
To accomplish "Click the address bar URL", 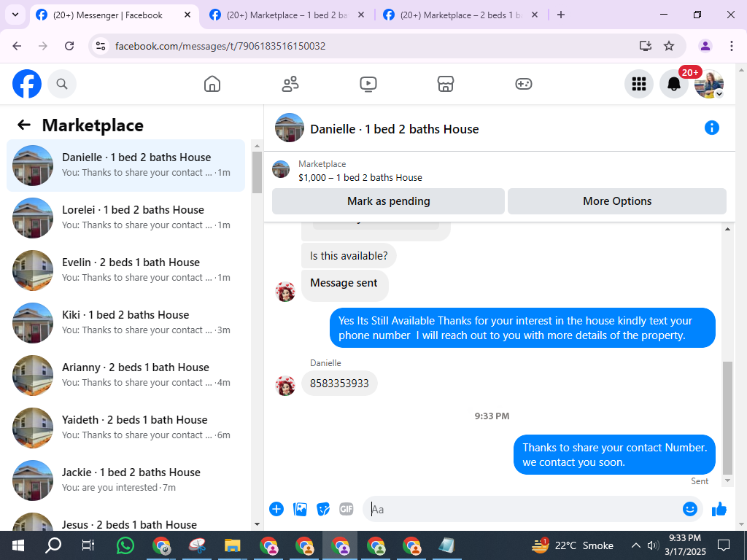I will (x=220, y=46).
